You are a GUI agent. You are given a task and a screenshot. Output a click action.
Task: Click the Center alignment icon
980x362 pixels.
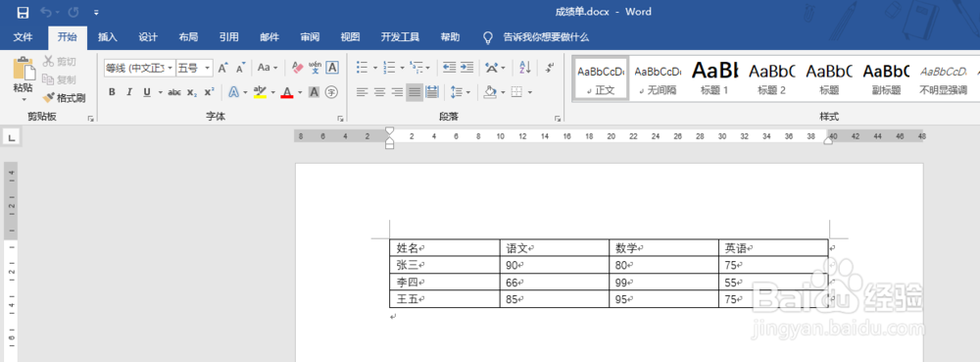click(x=379, y=92)
